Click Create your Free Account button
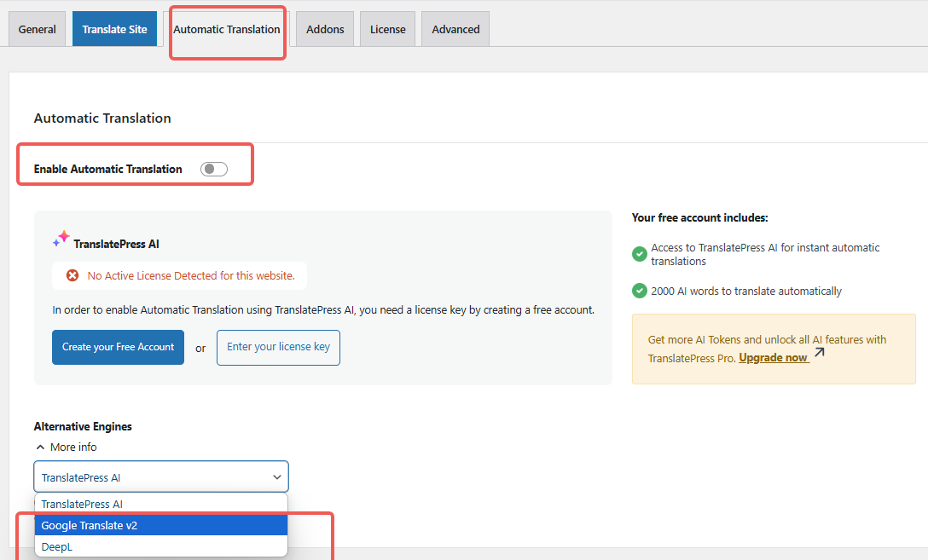Screen dimensions: 928x560 (x=118, y=348)
